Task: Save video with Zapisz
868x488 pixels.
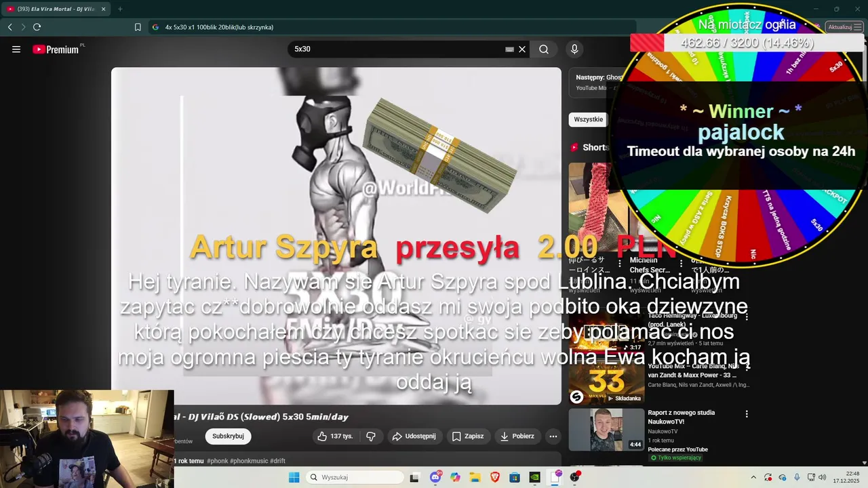Action: coord(468,436)
